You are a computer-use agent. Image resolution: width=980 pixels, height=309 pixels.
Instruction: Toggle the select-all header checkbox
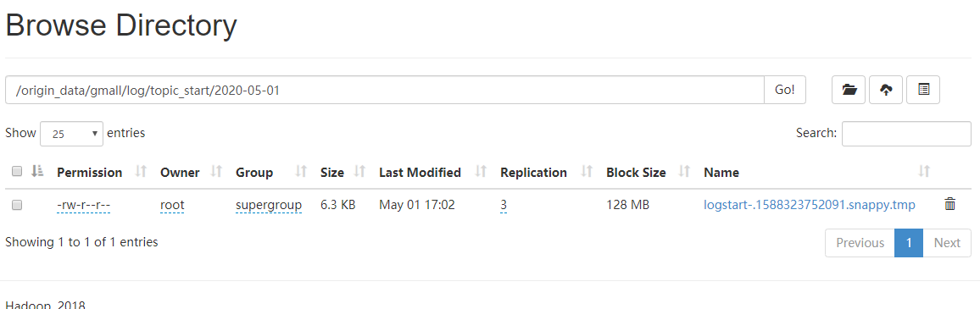click(18, 171)
